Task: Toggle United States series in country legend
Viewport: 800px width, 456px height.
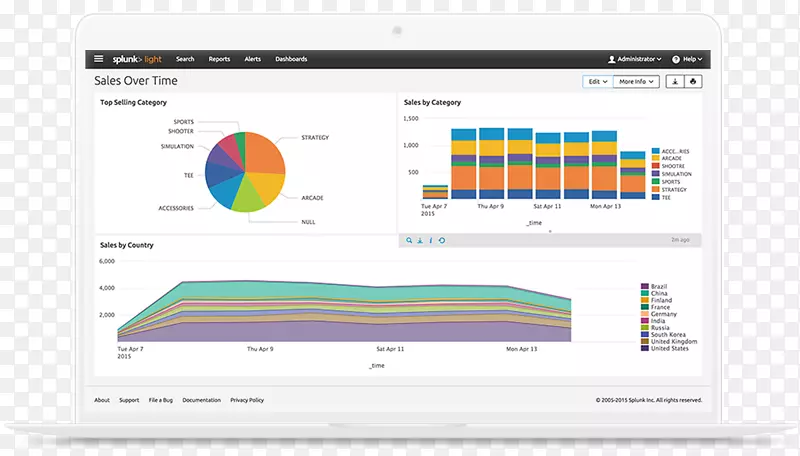Action: [669, 348]
